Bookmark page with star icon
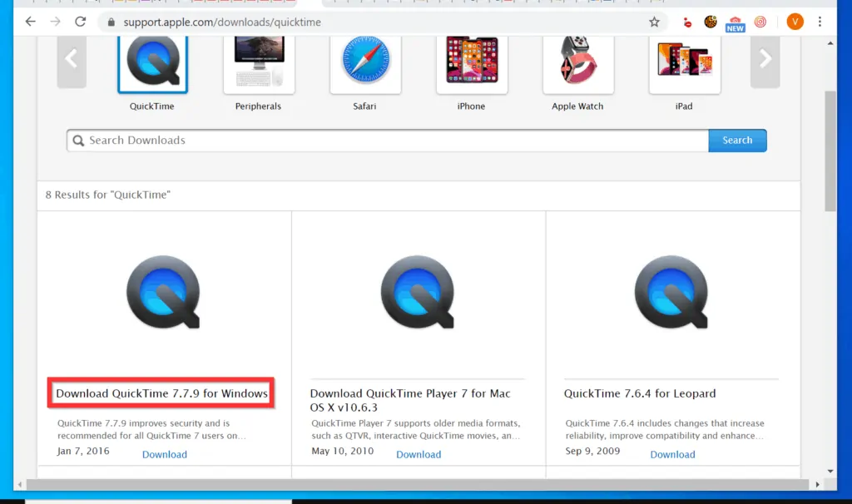852x504 pixels. tap(654, 22)
